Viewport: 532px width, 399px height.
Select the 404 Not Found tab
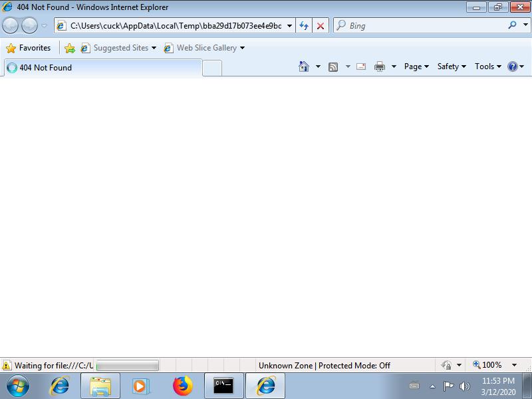tap(103, 68)
